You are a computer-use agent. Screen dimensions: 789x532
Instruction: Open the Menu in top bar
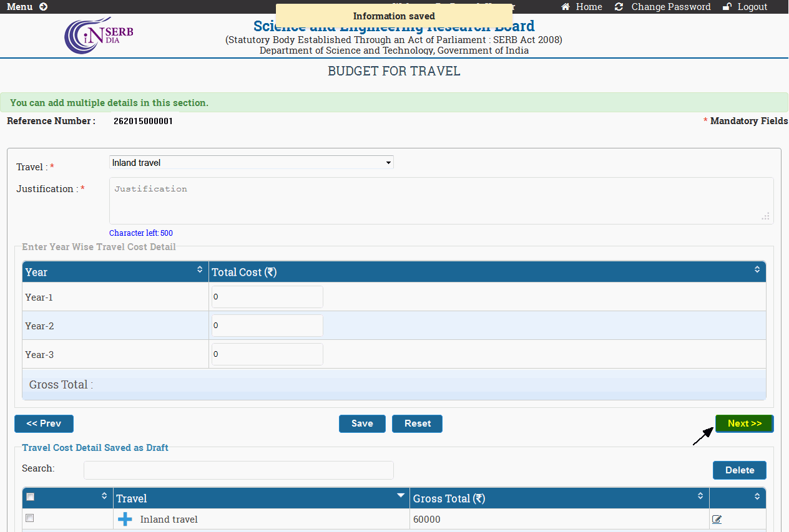click(x=19, y=7)
